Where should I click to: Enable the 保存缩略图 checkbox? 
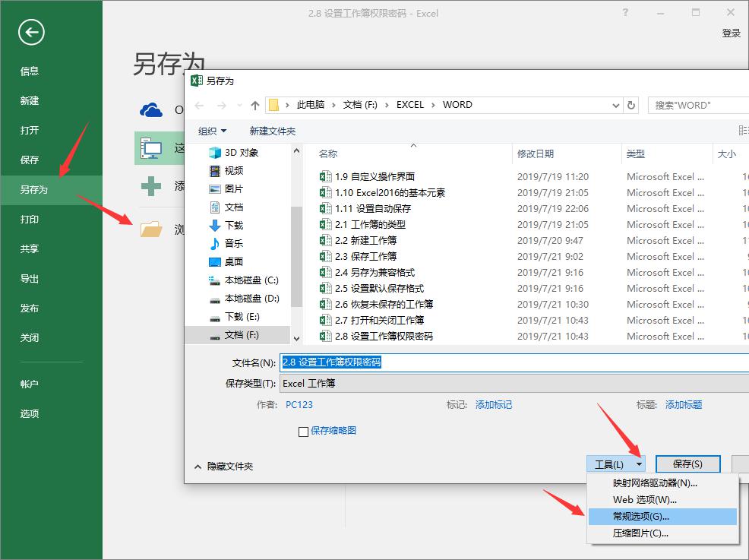pos(304,432)
